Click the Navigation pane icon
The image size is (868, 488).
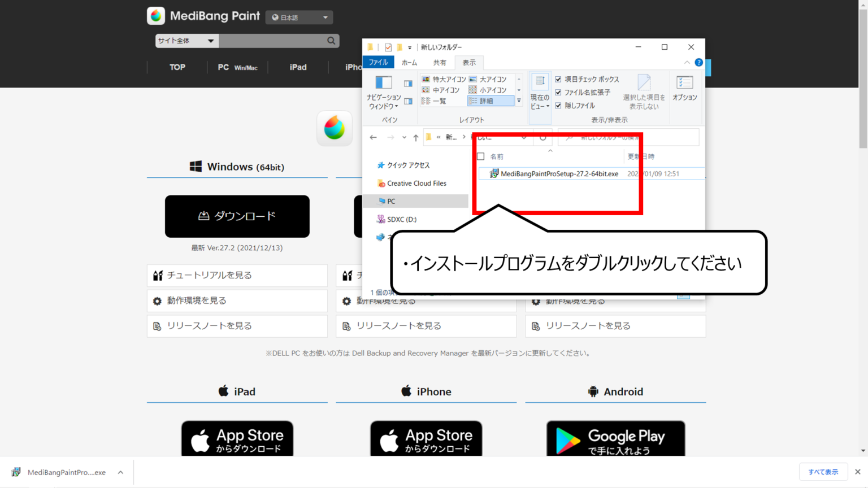point(384,91)
